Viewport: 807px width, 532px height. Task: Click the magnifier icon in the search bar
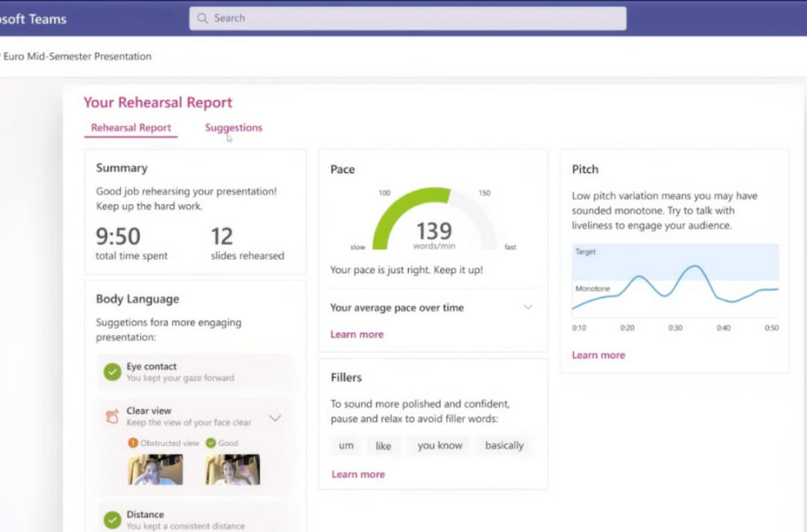pyautogui.click(x=203, y=19)
